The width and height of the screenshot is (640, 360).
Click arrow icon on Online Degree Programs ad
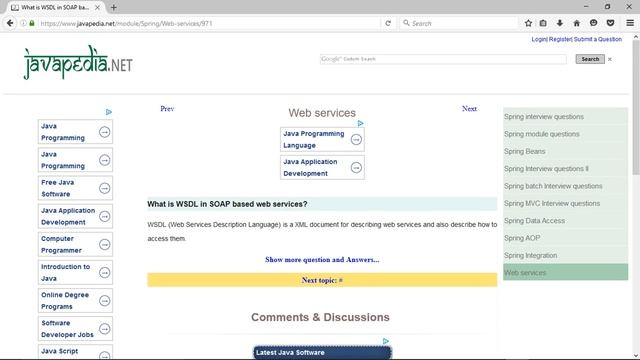pos(104,301)
